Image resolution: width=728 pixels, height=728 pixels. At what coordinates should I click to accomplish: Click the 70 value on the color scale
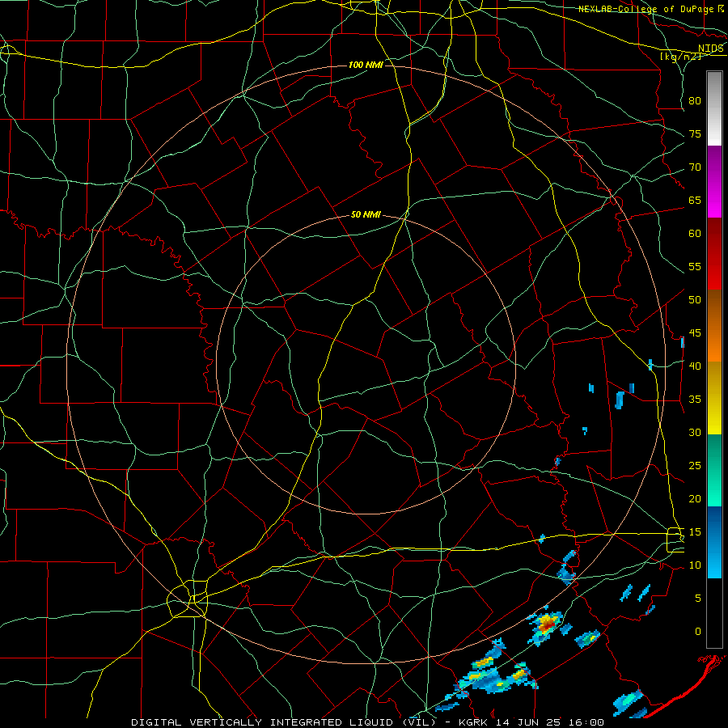[x=695, y=167]
